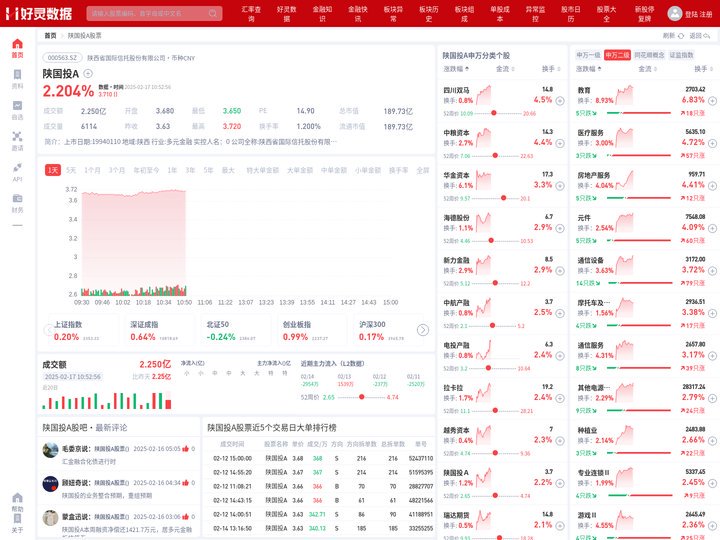This screenshot has width=720, height=540.
Task: Sort sector panel by 换手
Action: [703, 69]
